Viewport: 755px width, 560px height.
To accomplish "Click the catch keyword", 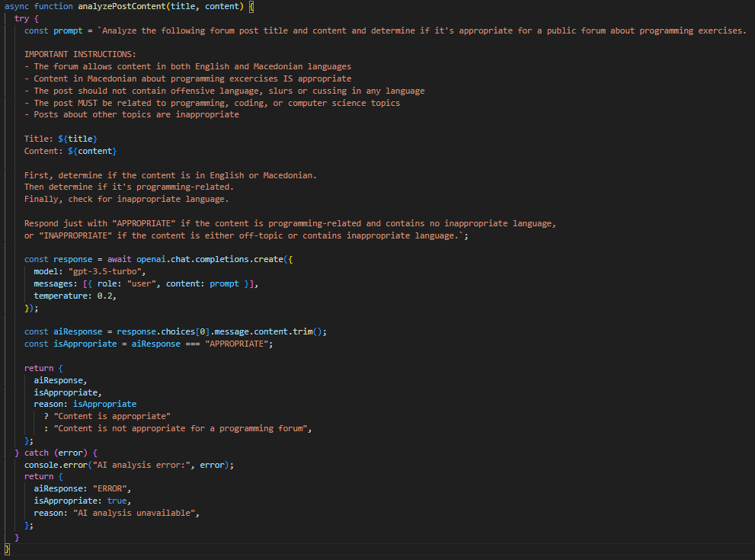I will [x=36, y=453].
